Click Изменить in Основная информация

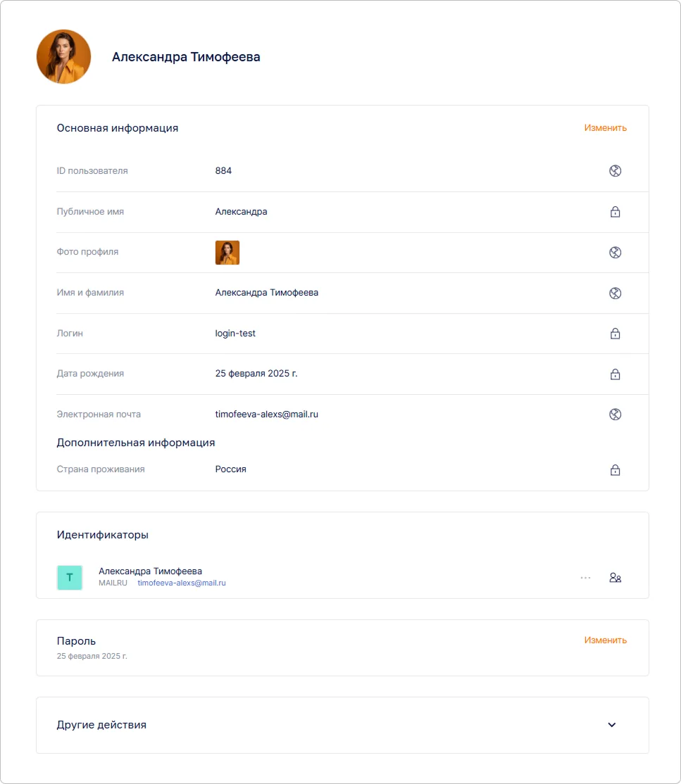[605, 128]
